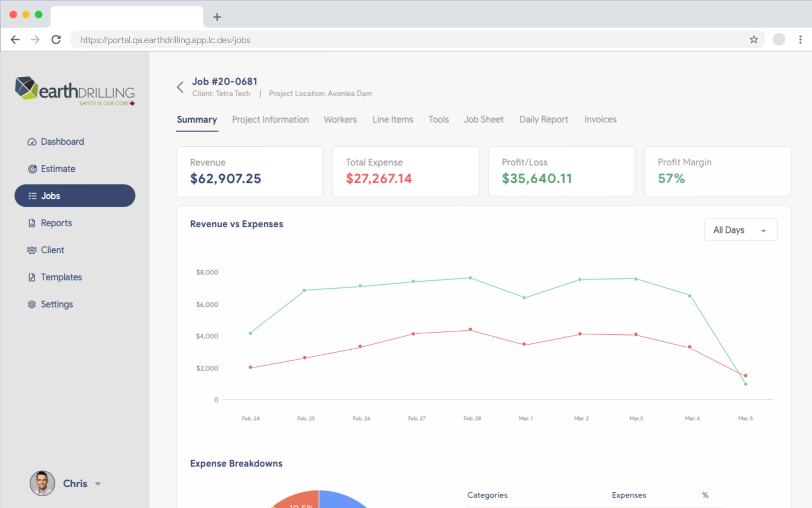
Task: Click green revenue point for Mar. 1
Action: tap(524, 298)
